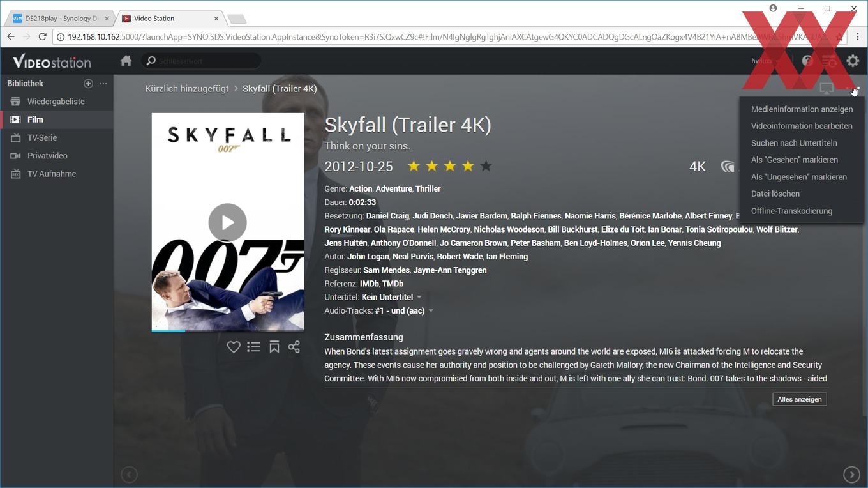
Task: Share the video with share icon
Action: click(x=294, y=347)
